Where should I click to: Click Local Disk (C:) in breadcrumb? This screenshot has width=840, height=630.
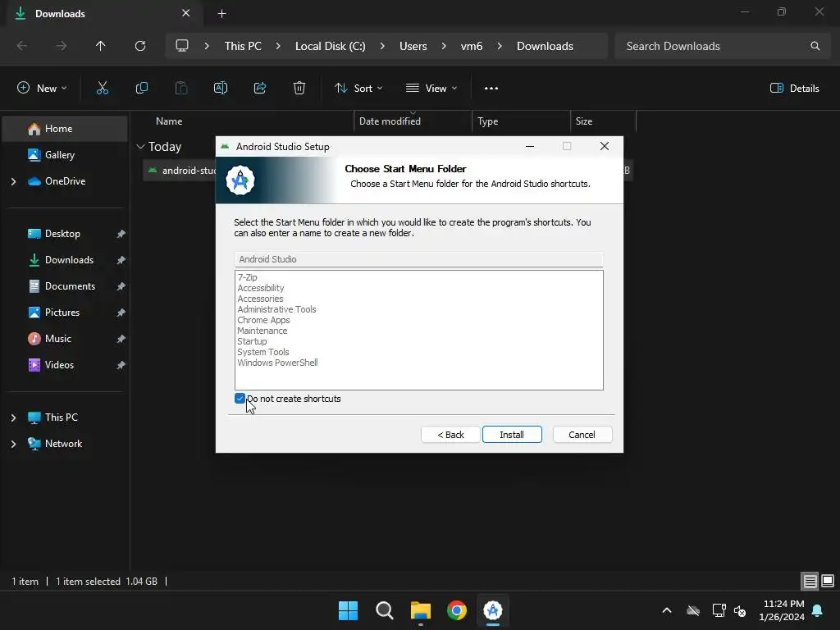330,46
